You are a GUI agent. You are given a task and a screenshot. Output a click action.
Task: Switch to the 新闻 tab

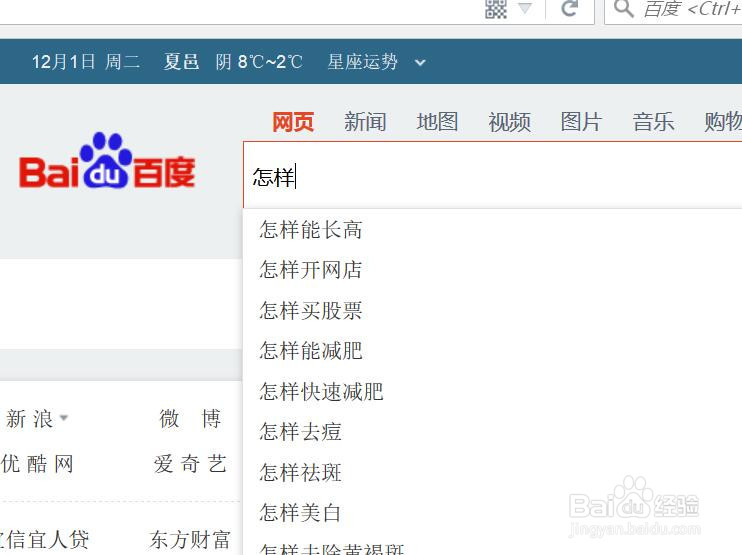tap(365, 122)
